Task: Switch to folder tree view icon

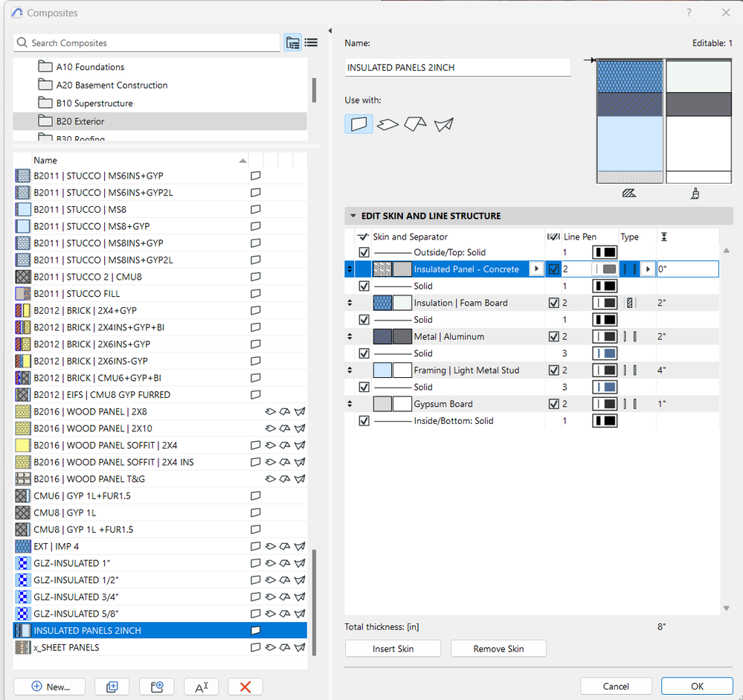Action: point(293,42)
